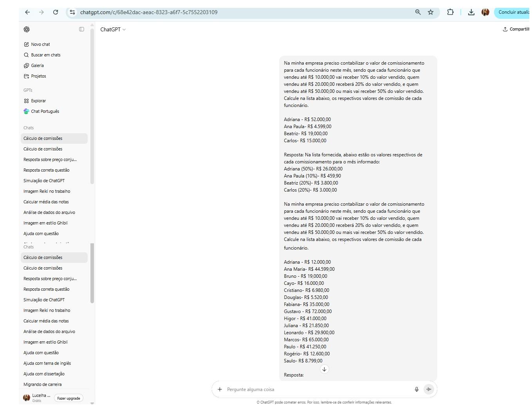This screenshot has width=532, height=411.
Task: Open the Lucelha account profile menu
Action: (37, 398)
